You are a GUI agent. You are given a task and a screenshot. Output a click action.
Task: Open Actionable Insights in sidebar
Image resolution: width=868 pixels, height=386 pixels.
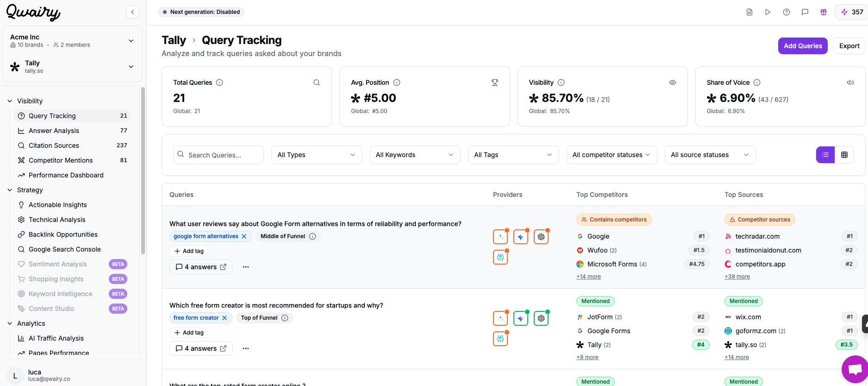point(72,205)
